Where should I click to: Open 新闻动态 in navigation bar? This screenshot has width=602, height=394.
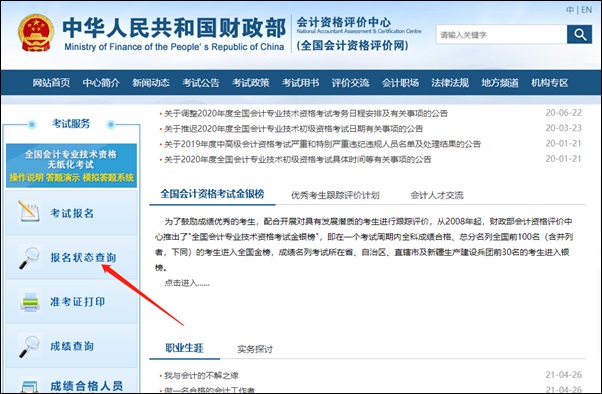click(x=151, y=83)
